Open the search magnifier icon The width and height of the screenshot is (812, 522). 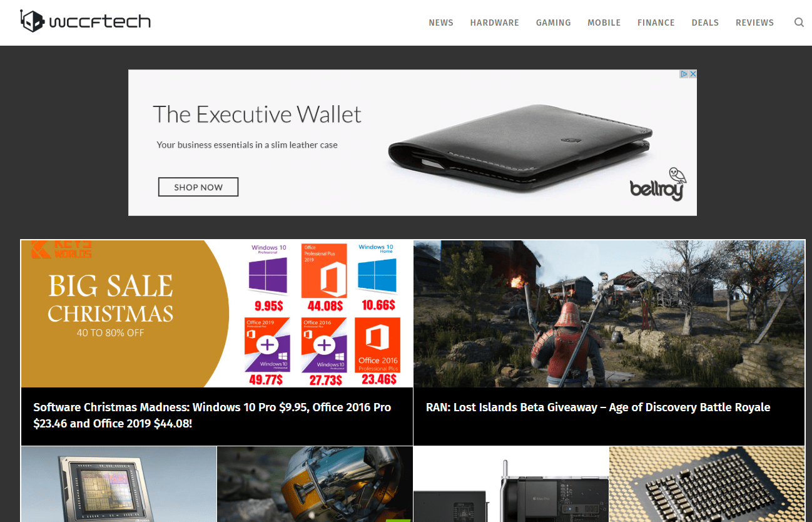799,23
